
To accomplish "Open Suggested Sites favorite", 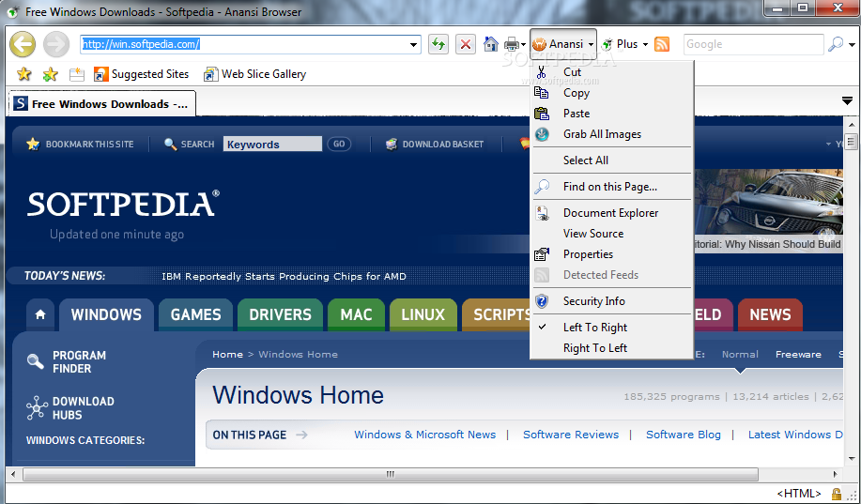I will coord(141,74).
